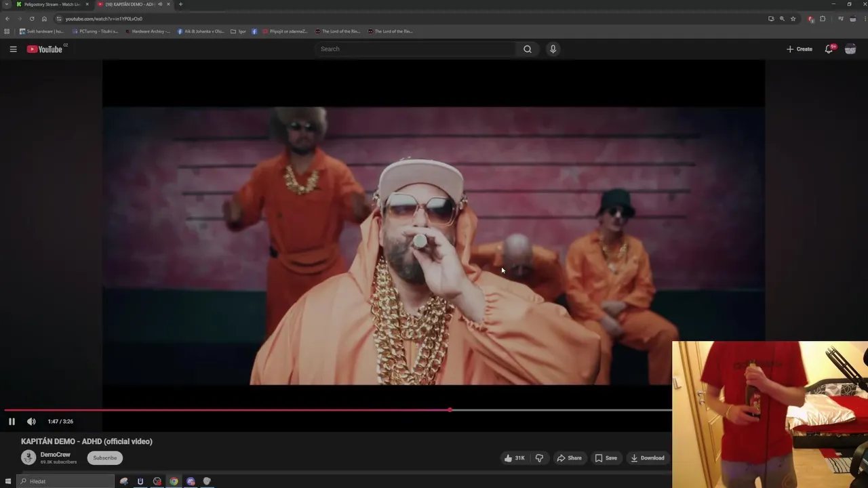Select the KAPITÁN DEMO YouTube browser tab
This screenshot has height=488, width=868.
click(x=134, y=5)
